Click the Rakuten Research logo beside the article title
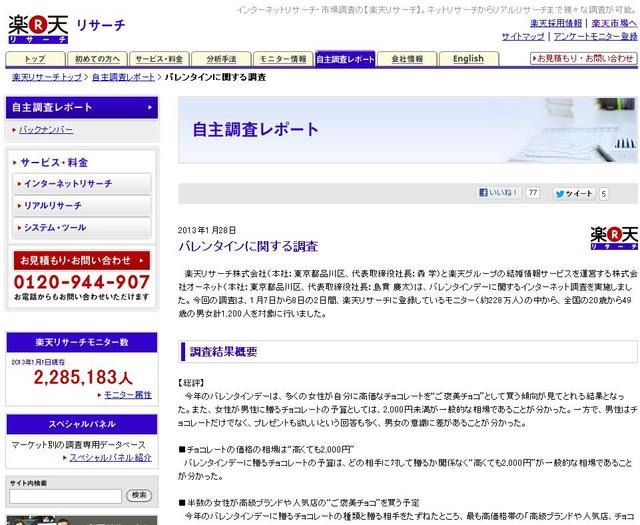Image resolution: width=640 pixels, height=525 pixels. point(614,238)
